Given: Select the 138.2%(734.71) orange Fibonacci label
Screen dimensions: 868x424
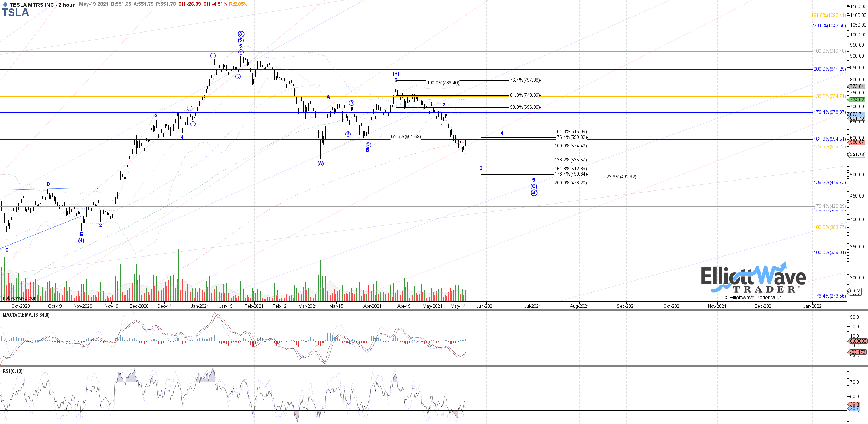Looking at the screenshot, I should [x=830, y=96].
